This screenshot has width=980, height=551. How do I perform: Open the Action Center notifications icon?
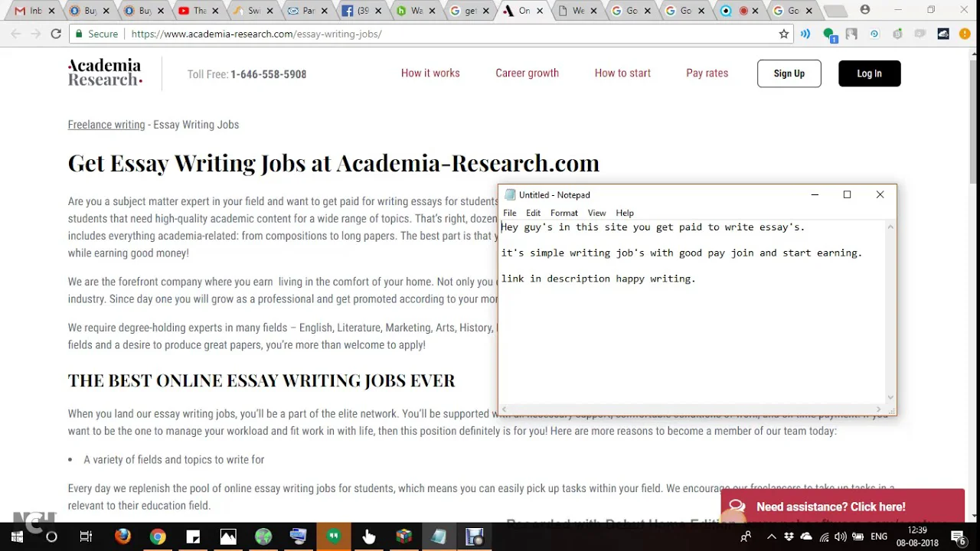[x=959, y=537]
